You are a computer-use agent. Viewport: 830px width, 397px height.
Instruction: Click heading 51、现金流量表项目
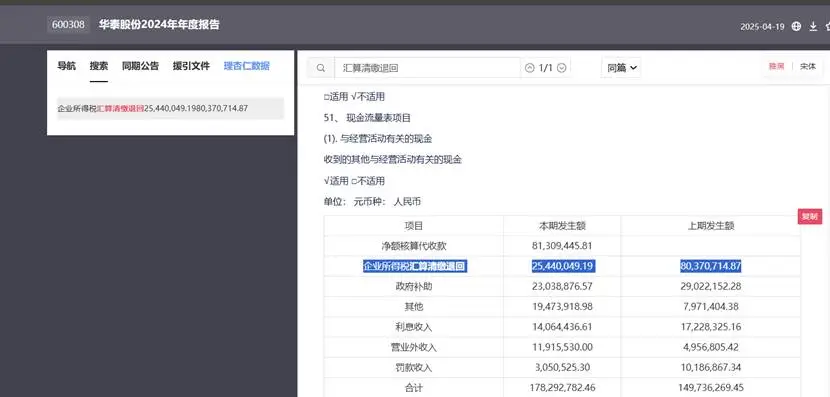367,118
